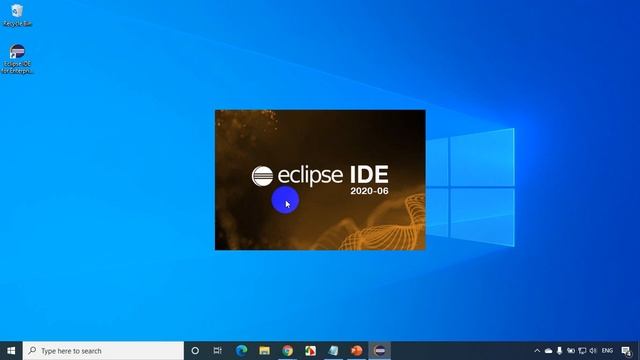Open the Action Center notifications icon
The image size is (640, 360).
click(627, 351)
